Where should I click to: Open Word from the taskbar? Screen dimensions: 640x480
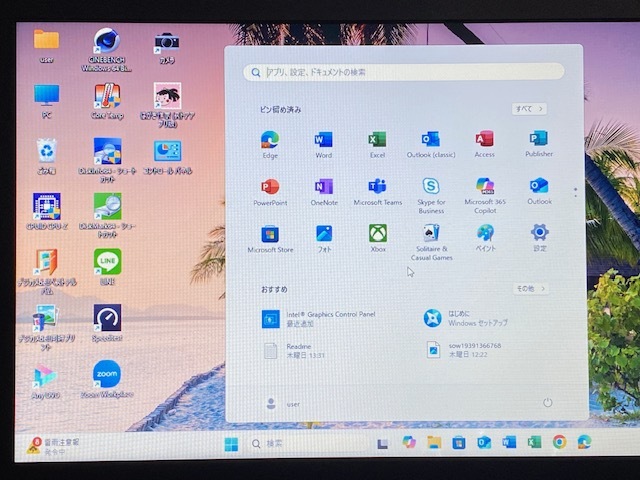click(509, 442)
